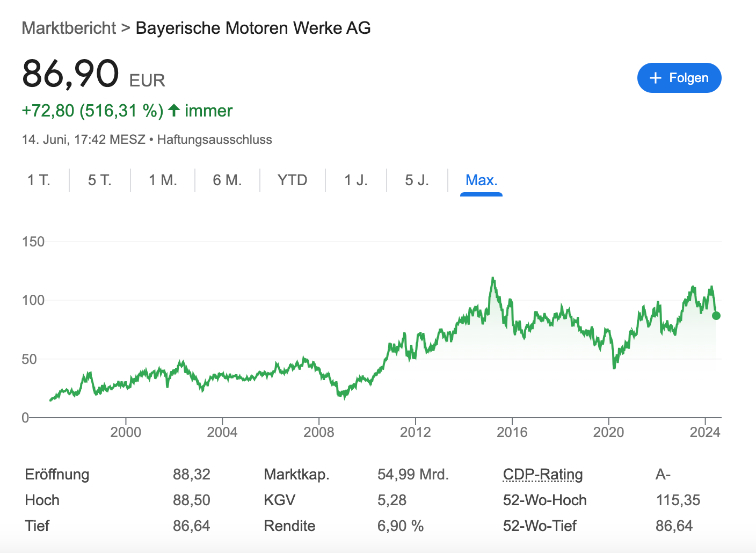Click the 2016 x-axis label

[x=512, y=432]
